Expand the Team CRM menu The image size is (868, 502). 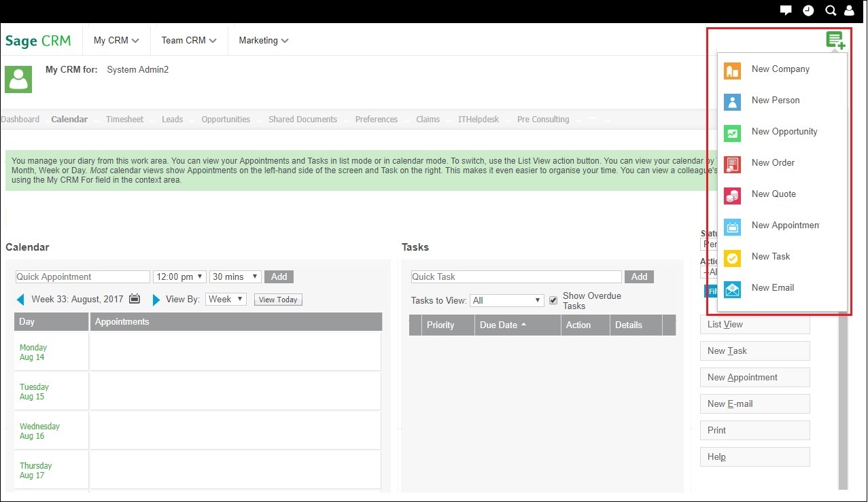point(189,41)
